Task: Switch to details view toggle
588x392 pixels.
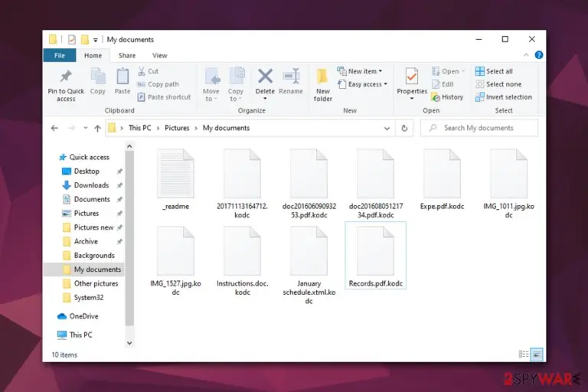Action: tap(524, 354)
